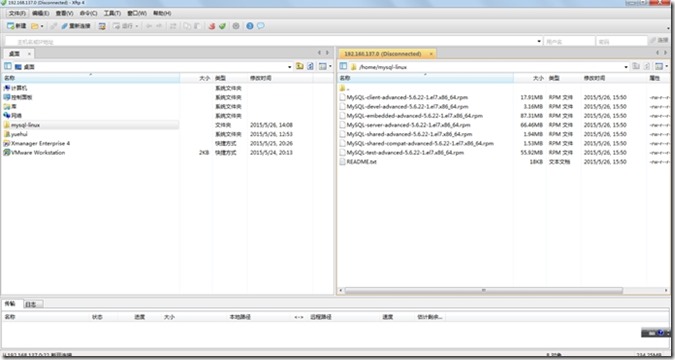Toggle the local pane folder tree icon
Screen dimensions: 675x360
tap(8, 66)
